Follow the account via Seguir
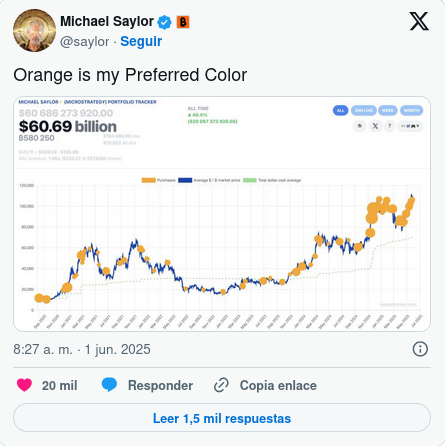 point(141,42)
